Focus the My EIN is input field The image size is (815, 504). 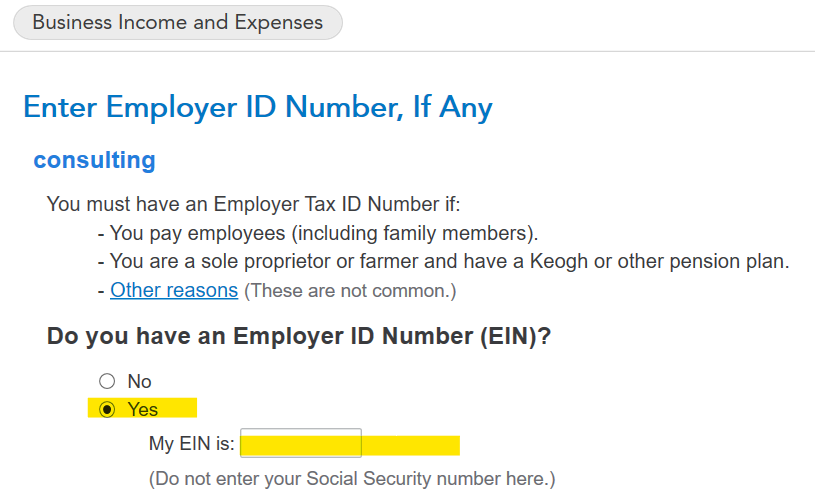tap(300, 444)
